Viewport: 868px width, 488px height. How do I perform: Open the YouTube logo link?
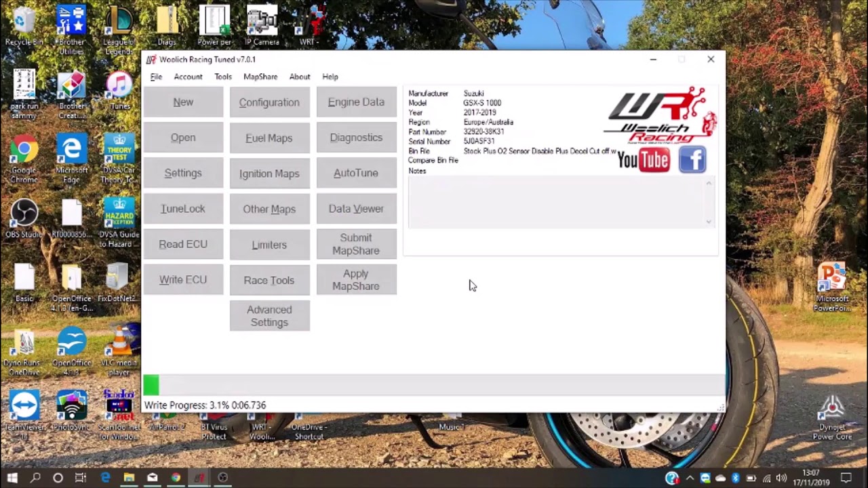644,160
